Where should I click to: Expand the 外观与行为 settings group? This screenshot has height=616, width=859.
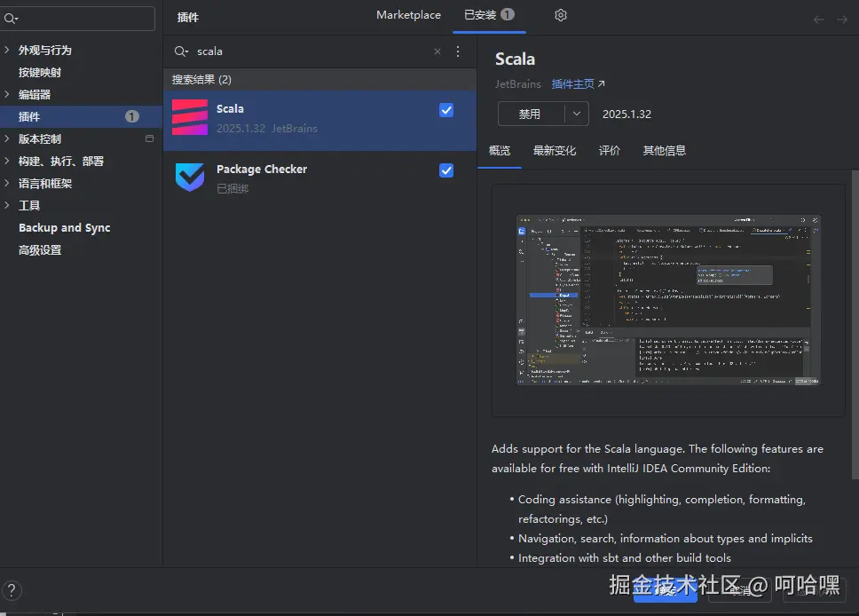coord(7,50)
